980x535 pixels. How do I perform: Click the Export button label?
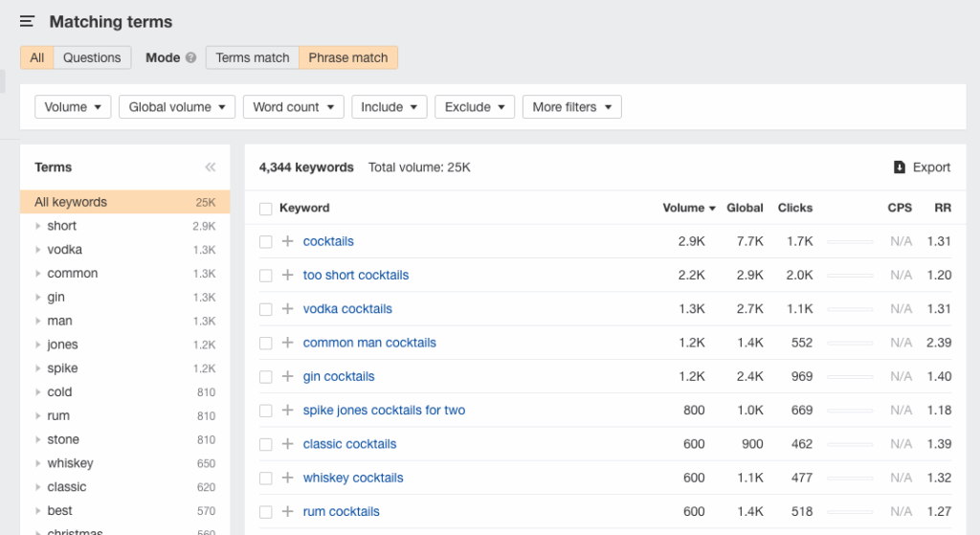click(931, 167)
